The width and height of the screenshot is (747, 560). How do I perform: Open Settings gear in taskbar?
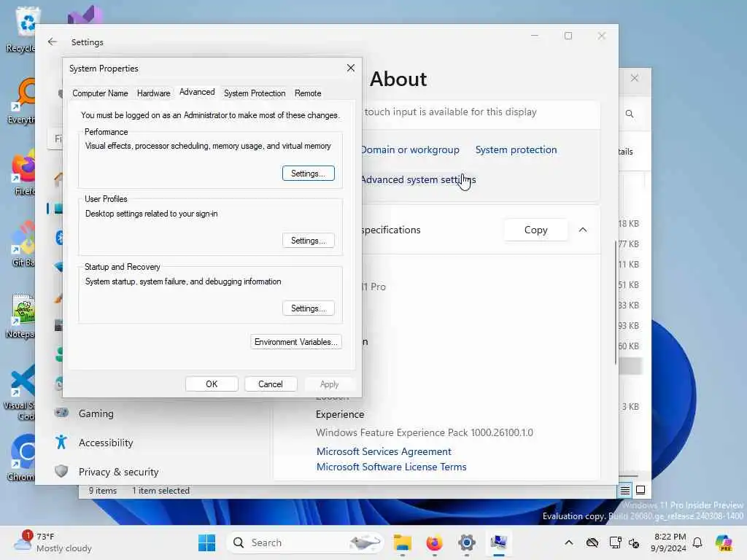tap(467, 542)
